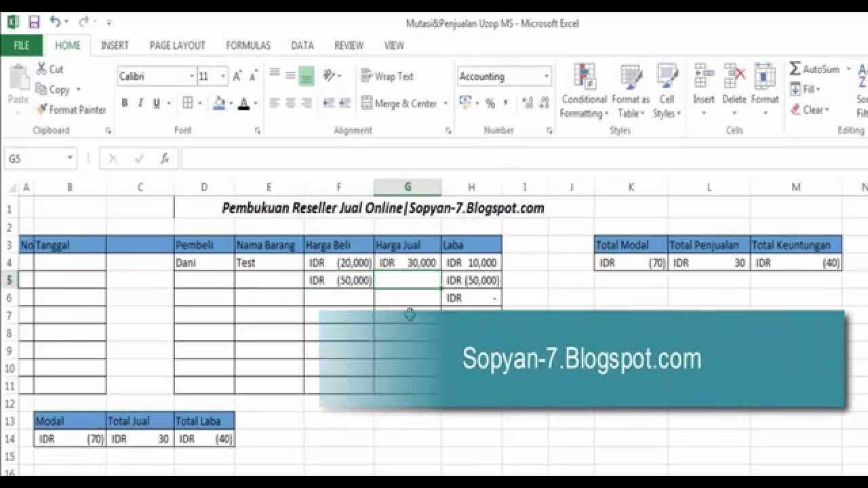The width and height of the screenshot is (868, 488).
Task: Switch to the VIEW tab
Action: [x=394, y=45]
